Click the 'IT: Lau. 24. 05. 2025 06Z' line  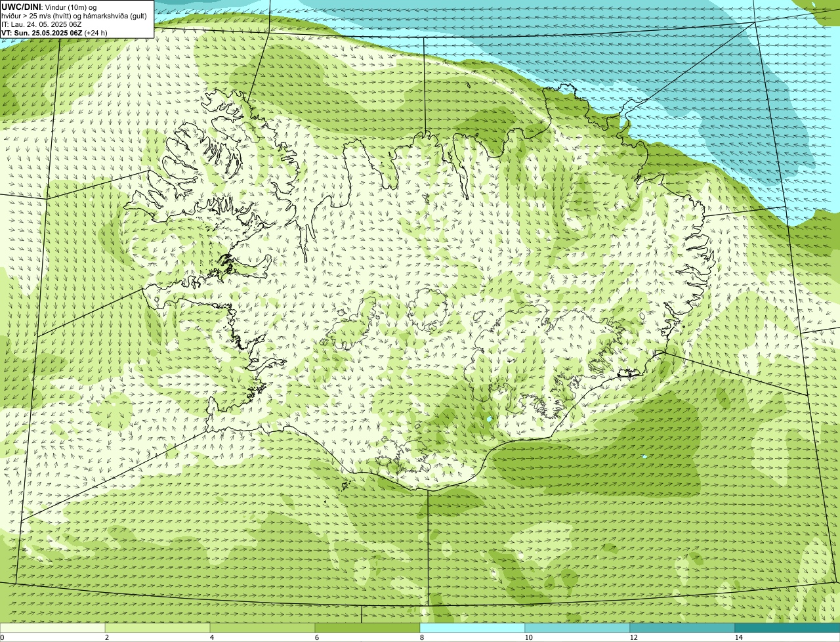click(x=41, y=24)
